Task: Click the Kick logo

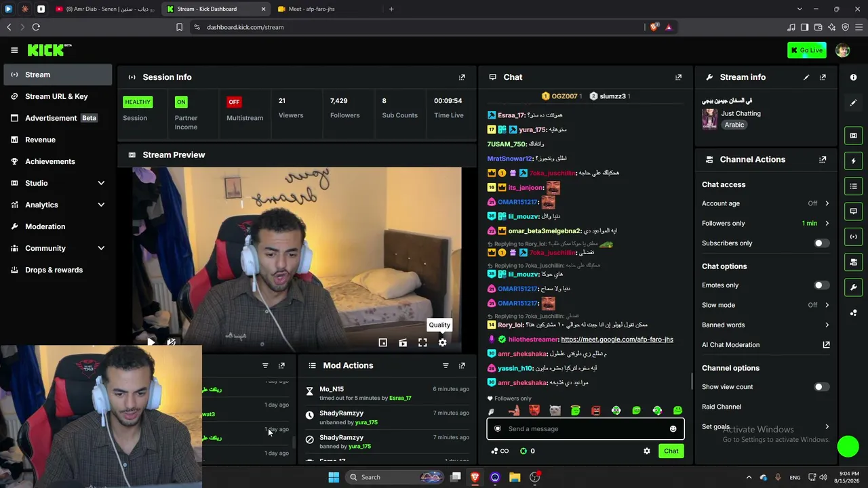Action: tap(50, 50)
